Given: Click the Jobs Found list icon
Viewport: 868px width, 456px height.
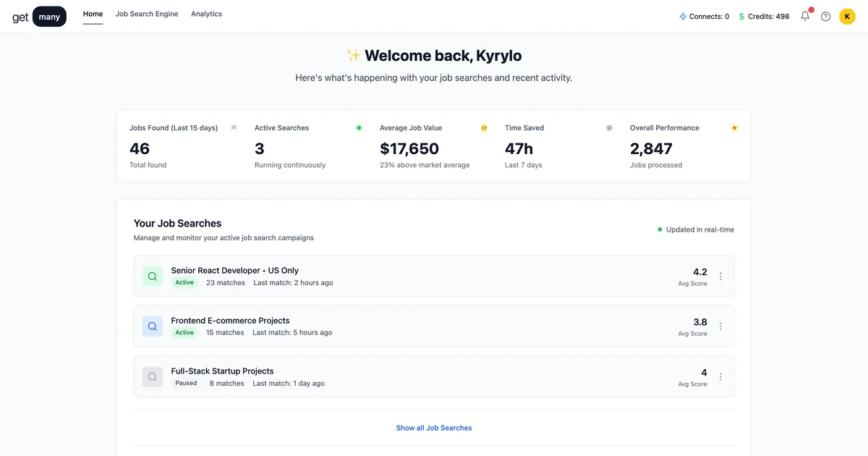Looking at the screenshot, I should [234, 127].
